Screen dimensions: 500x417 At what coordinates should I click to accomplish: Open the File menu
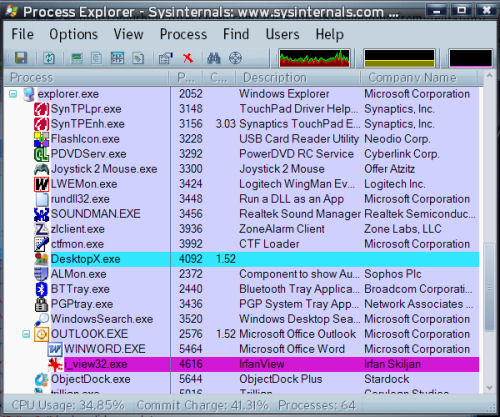pyautogui.click(x=22, y=34)
